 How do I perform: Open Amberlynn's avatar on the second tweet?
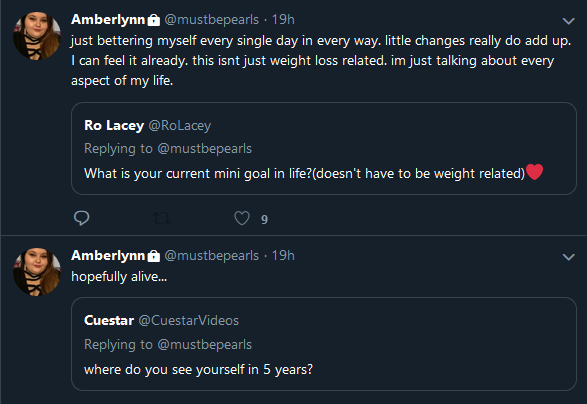[x=37, y=271]
